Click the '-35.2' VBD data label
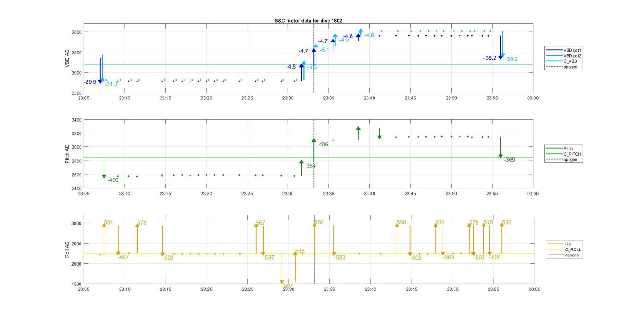 [490, 58]
